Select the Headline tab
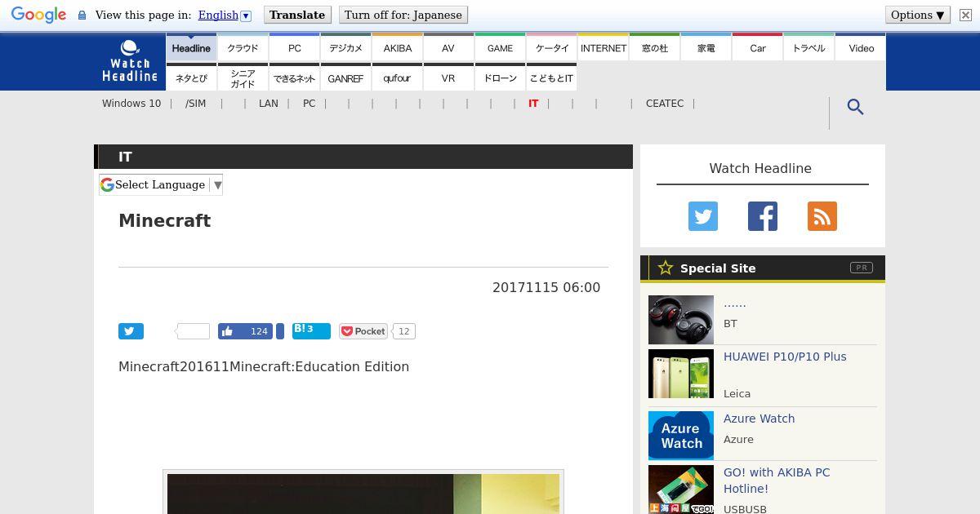 [x=191, y=48]
